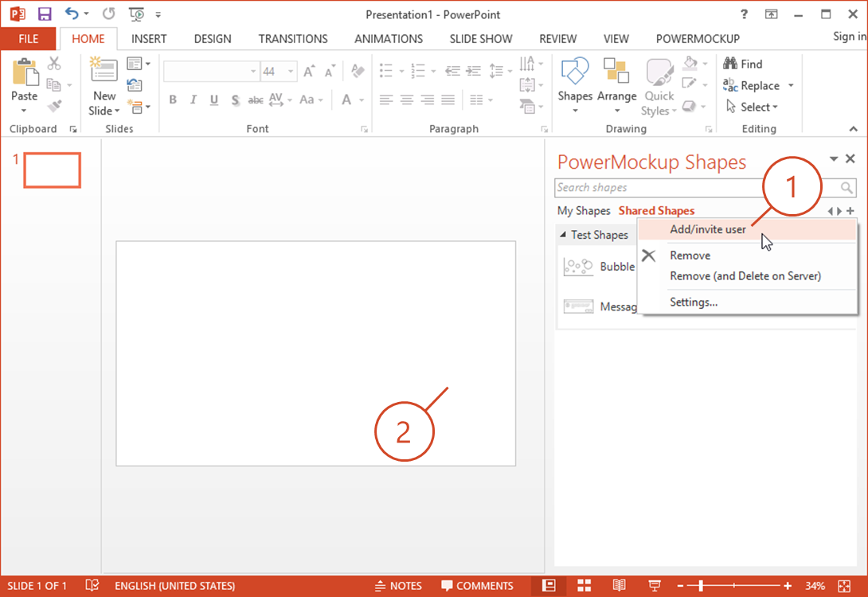
Task: Click the Arrange icon in the Drawing group
Action: pos(616,71)
